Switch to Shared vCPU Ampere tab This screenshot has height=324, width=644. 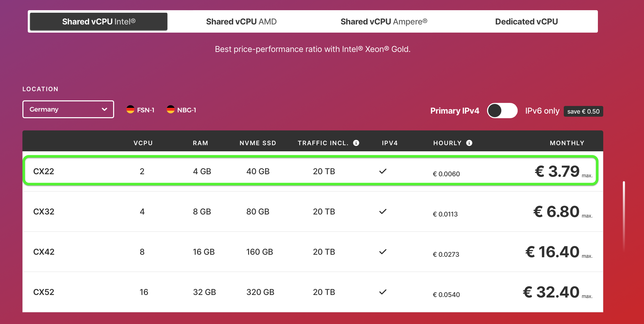(384, 22)
